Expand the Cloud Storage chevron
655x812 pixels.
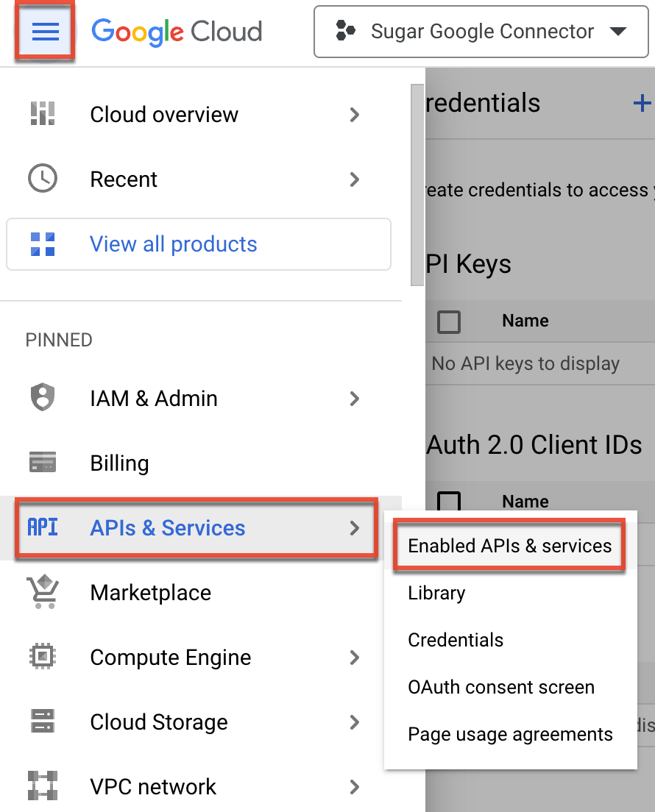pyautogui.click(x=355, y=722)
